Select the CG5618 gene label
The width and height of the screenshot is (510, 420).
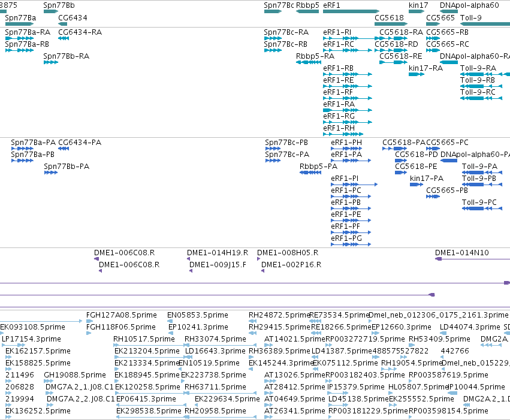tap(389, 18)
